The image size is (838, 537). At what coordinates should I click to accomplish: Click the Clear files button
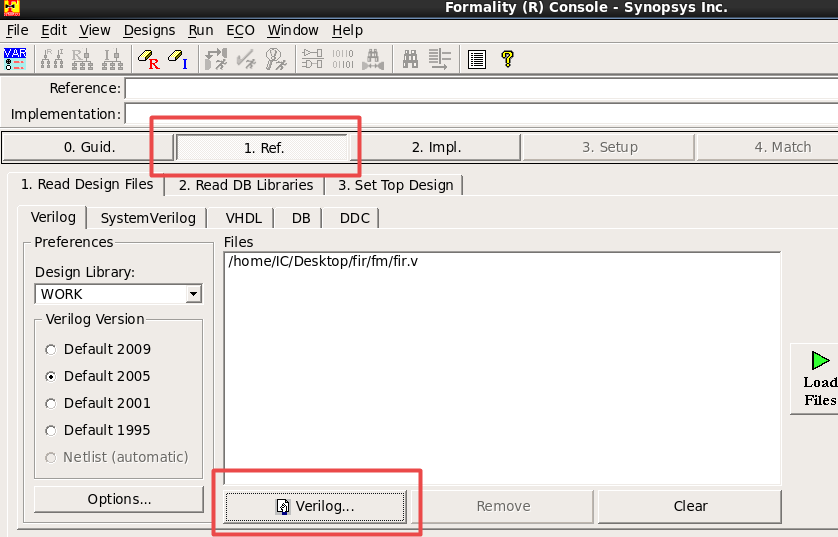point(690,506)
